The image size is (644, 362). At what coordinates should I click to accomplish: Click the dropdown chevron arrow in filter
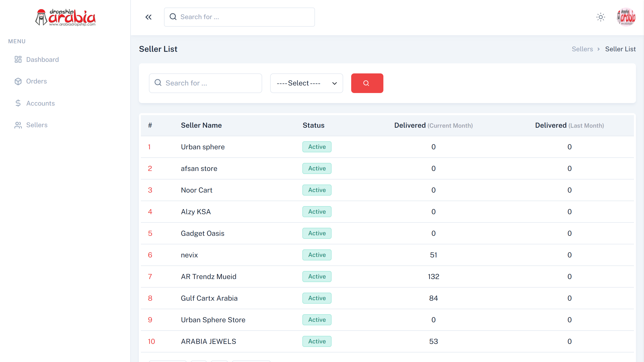pyautogui.click(x=334, y=83)
